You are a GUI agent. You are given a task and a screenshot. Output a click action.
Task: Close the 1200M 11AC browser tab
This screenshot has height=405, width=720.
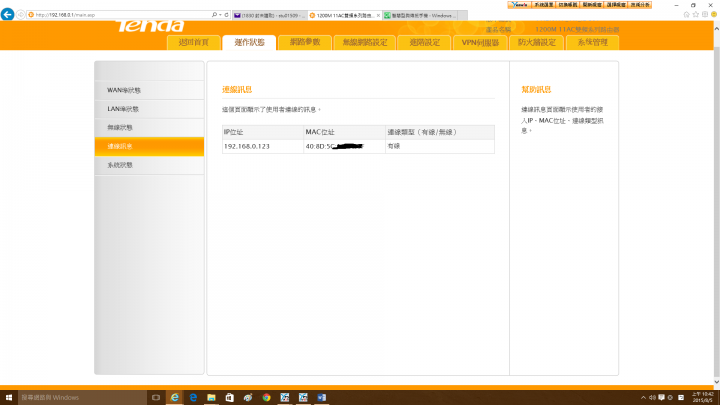click(x=378, y=15)
